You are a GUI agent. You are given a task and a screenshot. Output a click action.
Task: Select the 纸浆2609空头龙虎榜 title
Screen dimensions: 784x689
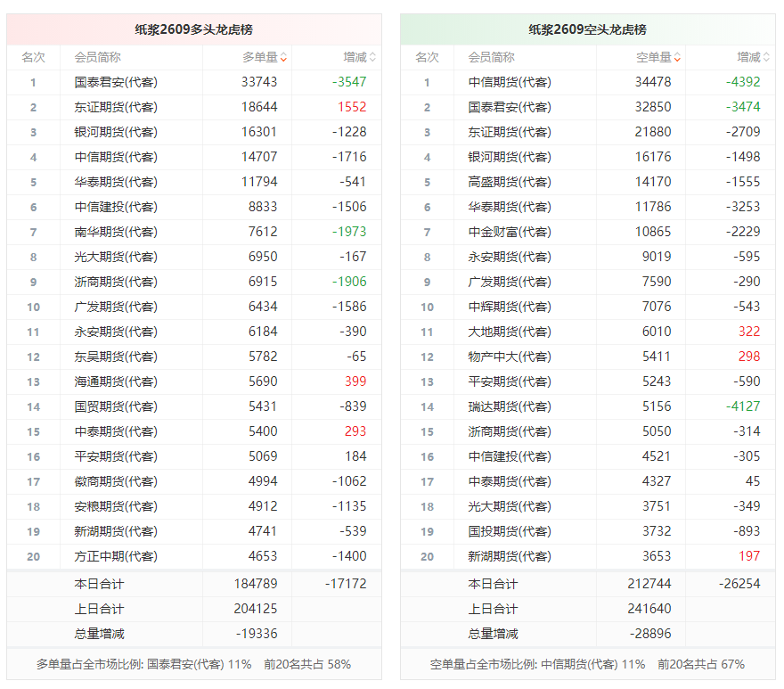click(x=587, y=29)
